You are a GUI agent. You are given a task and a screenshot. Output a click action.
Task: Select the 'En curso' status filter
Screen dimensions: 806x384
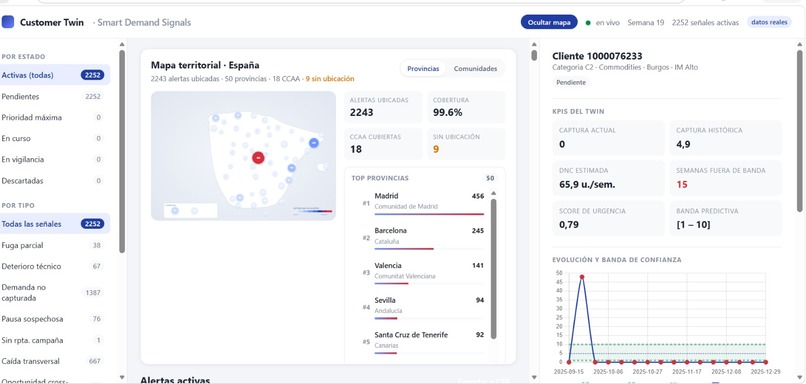click(55, 138)
